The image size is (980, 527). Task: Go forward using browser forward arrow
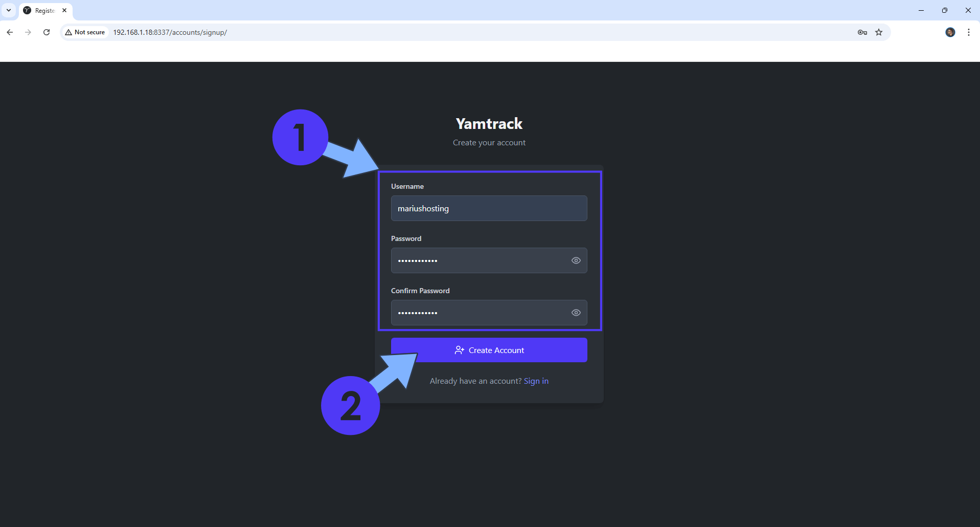pos(28,32)
